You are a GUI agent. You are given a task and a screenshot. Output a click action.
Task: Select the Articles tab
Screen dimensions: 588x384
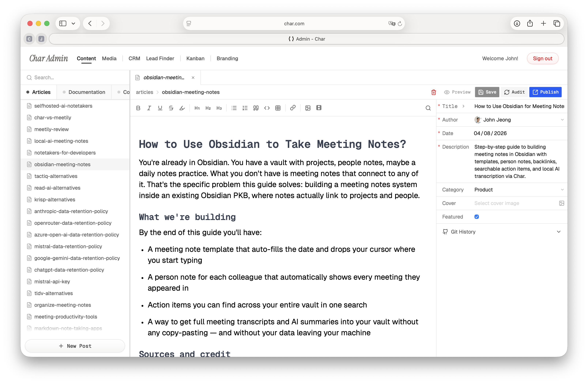click(x=39, y=92)
